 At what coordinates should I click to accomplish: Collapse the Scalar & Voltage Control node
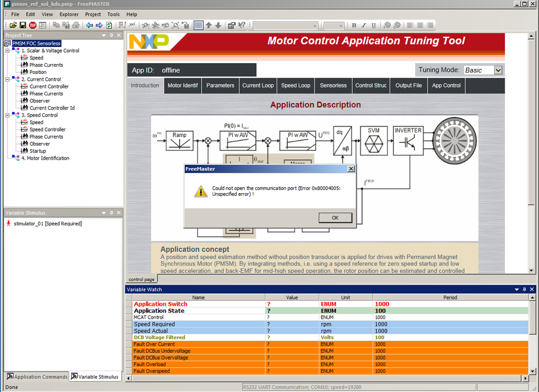pyautogui.click(x=7, y=51)
